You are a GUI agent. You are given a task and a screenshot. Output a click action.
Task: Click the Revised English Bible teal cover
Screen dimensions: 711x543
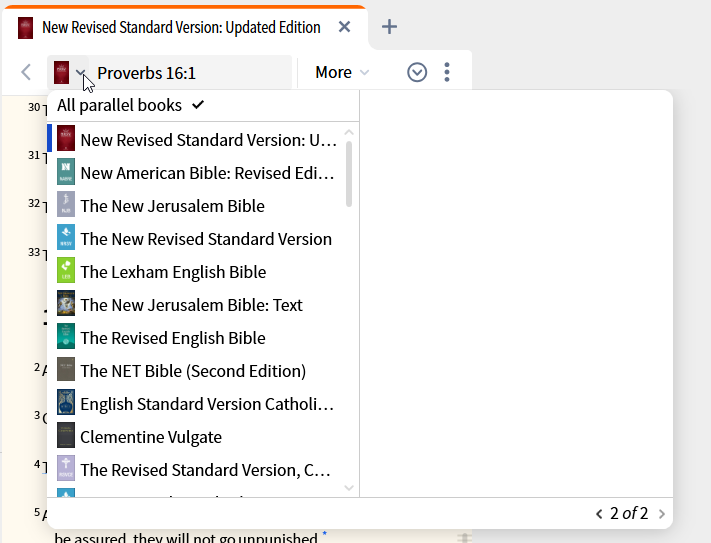point(66,336)
